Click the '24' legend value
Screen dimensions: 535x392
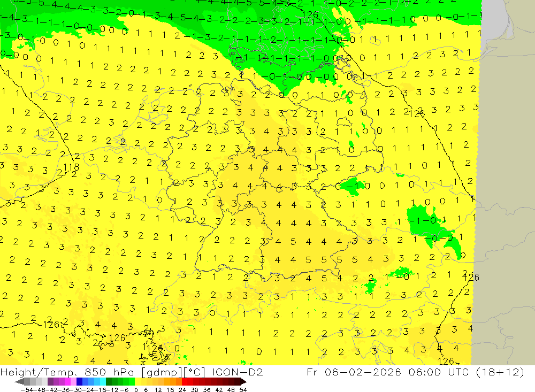click(182, 390)
